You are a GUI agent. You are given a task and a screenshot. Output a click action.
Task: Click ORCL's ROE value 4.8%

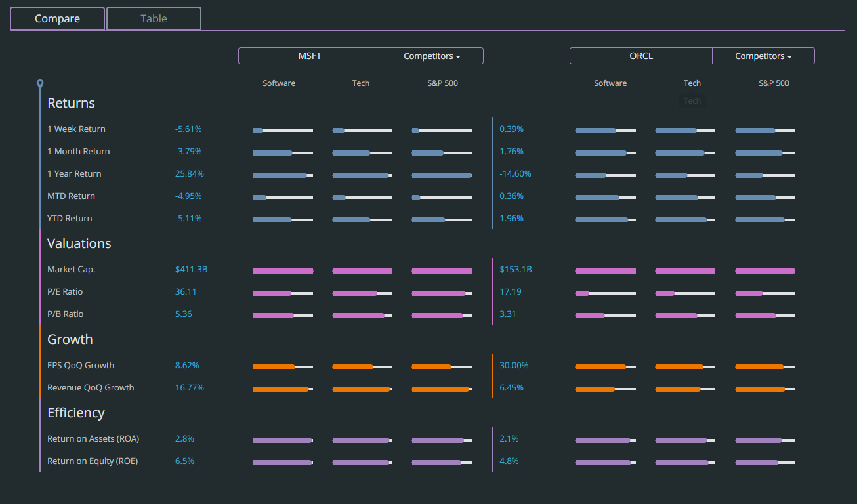point(509,461)
